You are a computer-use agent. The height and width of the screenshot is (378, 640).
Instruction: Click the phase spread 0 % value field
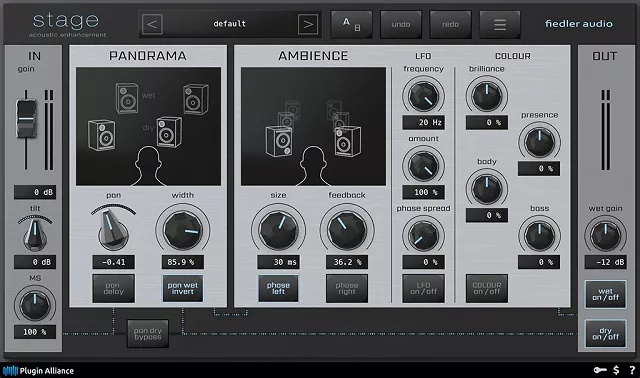pos(423,262)
